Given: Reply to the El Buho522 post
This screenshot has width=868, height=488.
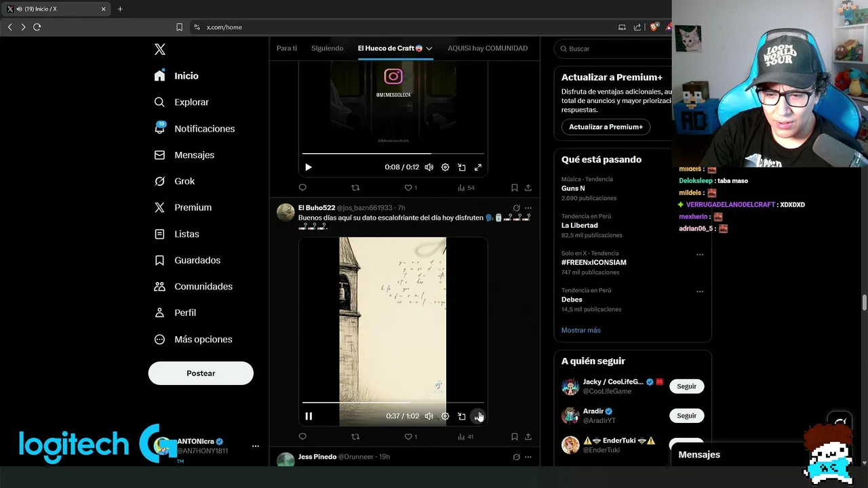Looking at the screenshot, I should (x=302, y=437).
